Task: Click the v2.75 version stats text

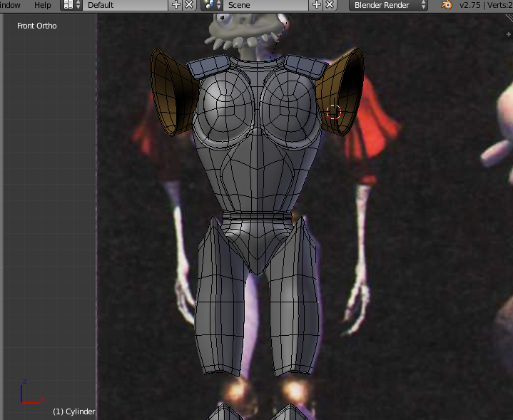Action: point(486,5)
